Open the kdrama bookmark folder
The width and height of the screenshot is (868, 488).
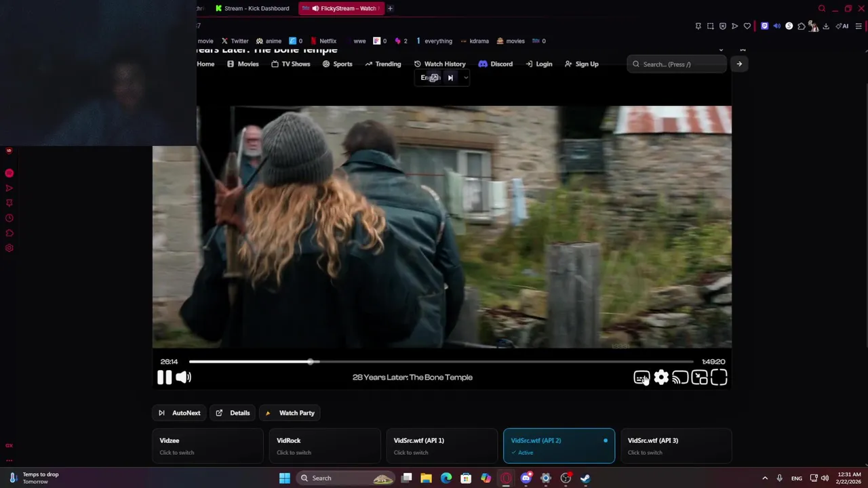(x=474, y=41)
